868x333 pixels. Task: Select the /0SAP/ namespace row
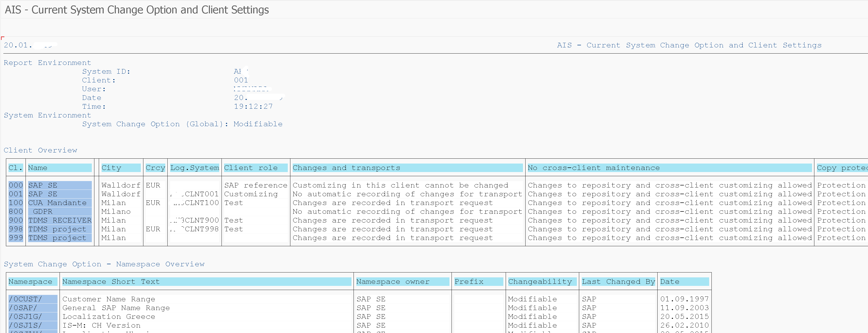33,308
